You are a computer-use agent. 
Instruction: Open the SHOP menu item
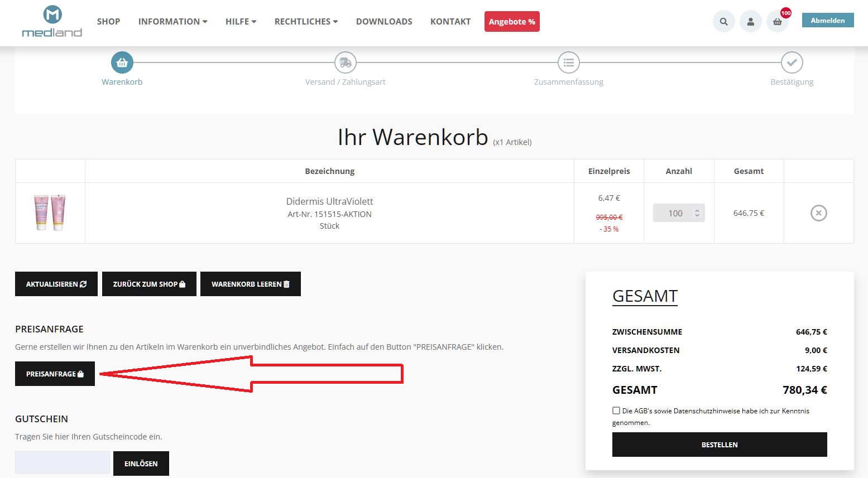pyautogui.click(x=108, y=22)
